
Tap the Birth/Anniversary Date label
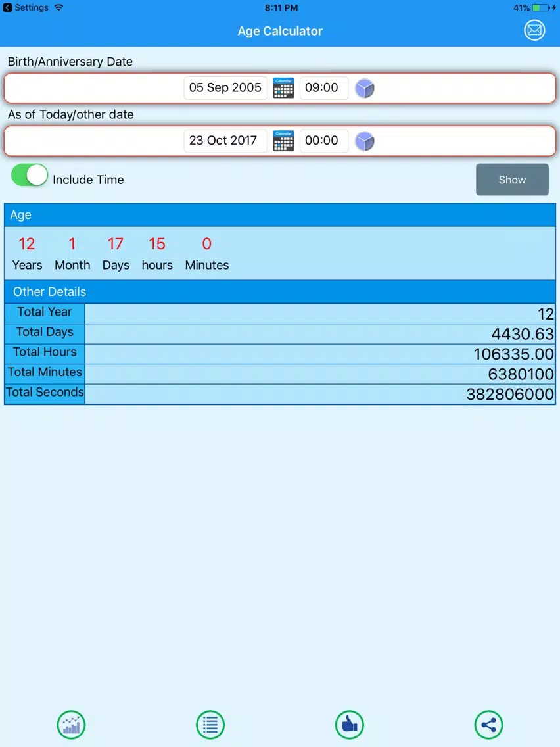[x=70, y=61]
